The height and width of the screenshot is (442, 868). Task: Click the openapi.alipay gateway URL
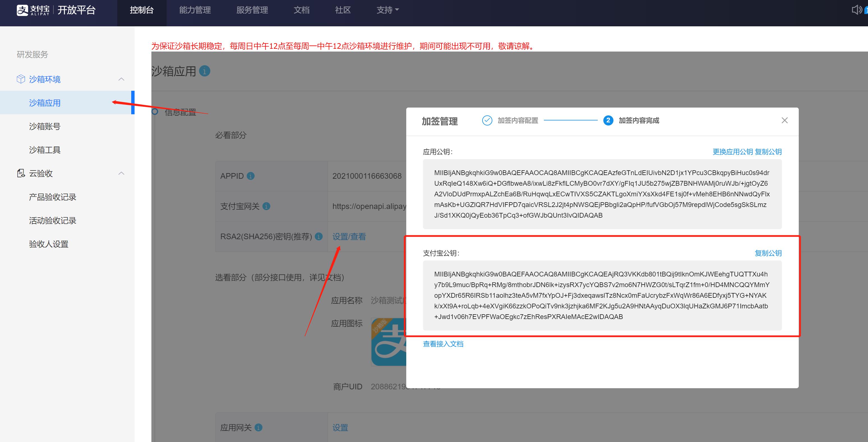click(369, 206)
